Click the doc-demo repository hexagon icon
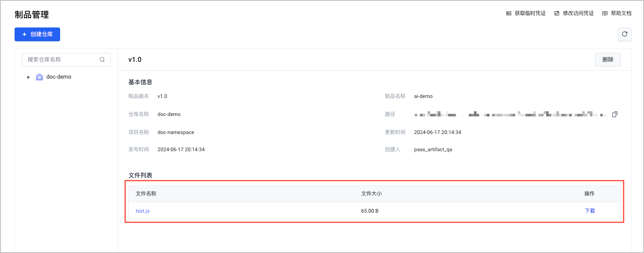 [39, 77]
